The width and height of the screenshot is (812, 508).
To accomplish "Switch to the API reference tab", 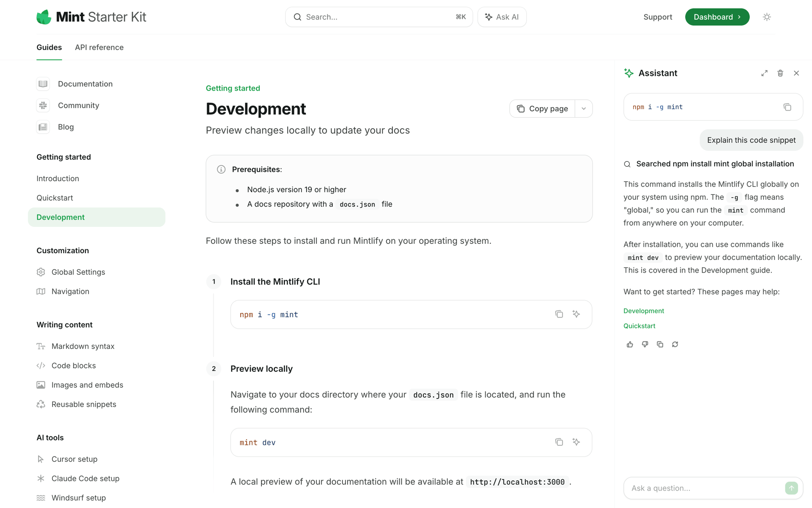I will click(x=99, y=47).
